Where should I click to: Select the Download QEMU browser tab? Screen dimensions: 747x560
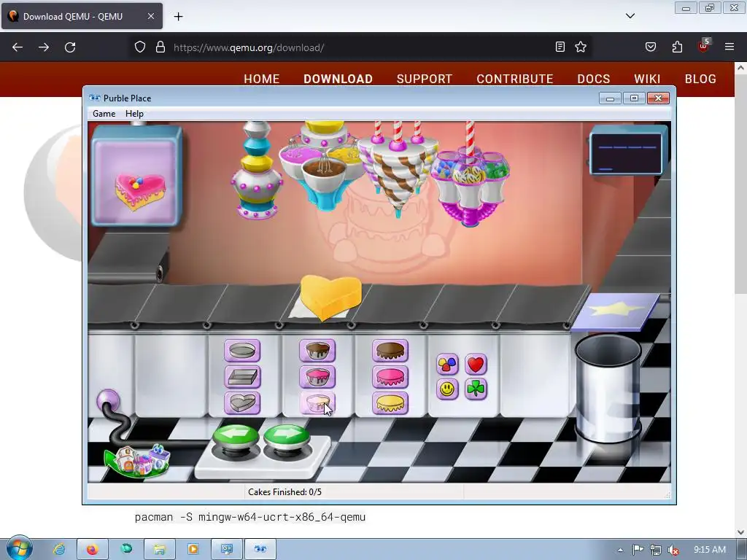82,16
